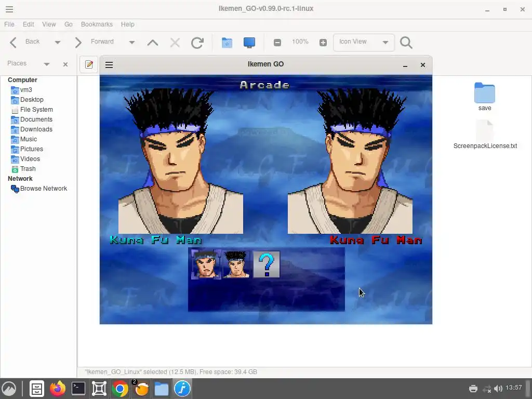Zoom in with the plus icon

323,43
